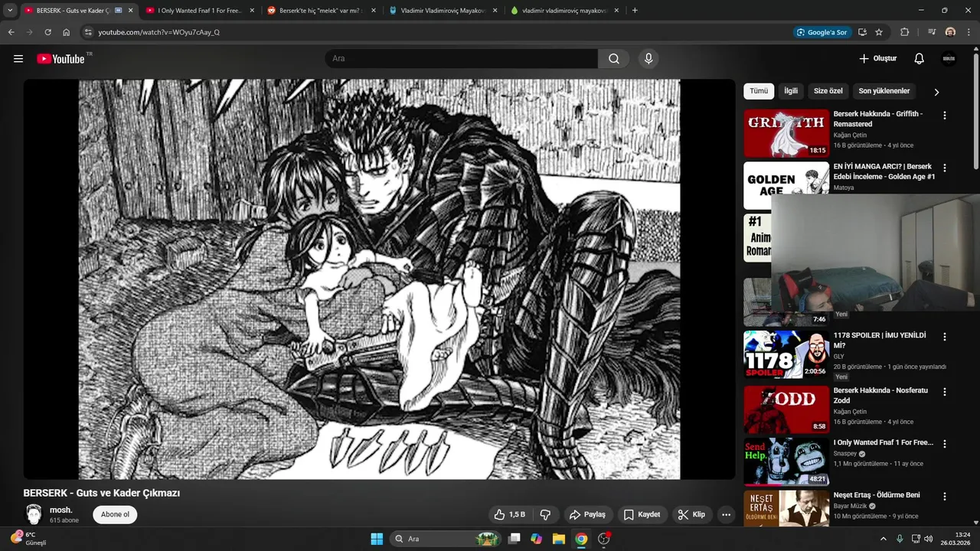Select the Son yüklenenler filter chip
This screenshot has height=551, width=980.
click(x=884, y=91)
